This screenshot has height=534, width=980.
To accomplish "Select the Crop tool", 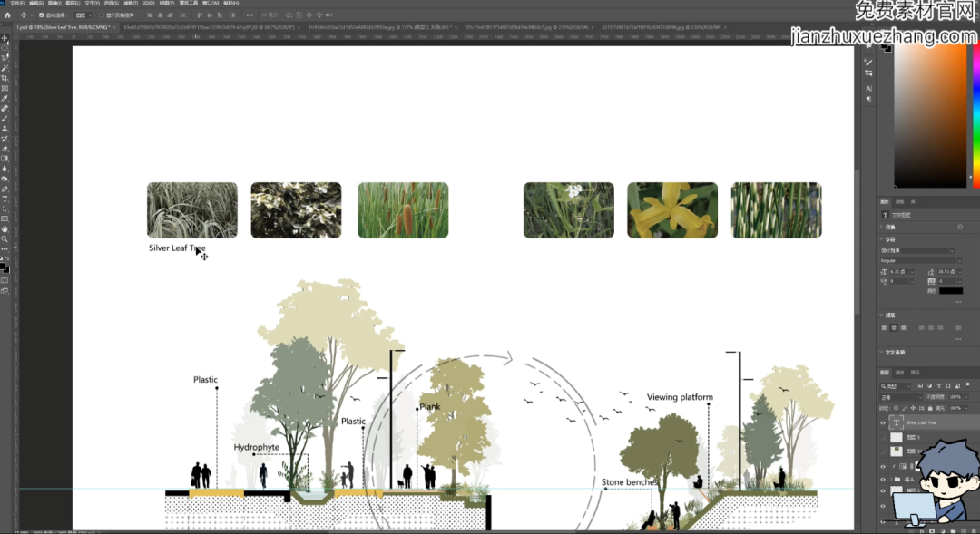I will click(x=5, y=79).
